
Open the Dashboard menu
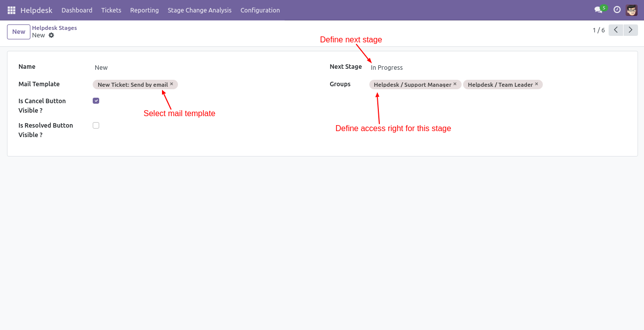[77, 10]
